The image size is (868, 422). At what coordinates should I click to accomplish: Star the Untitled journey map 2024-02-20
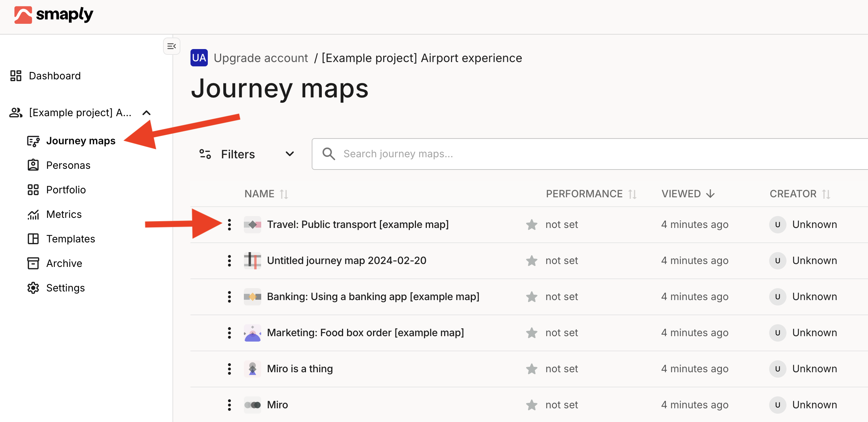(531, 261)
